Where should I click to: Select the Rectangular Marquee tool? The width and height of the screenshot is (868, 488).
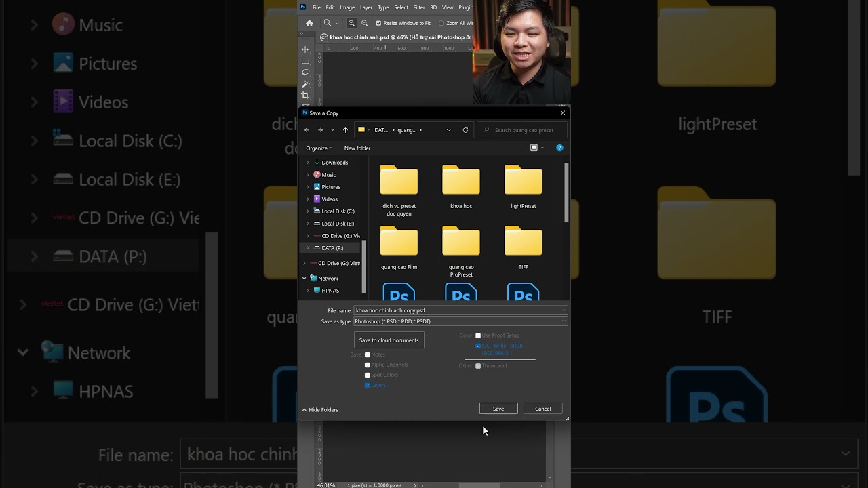click(x=305, y=61)
